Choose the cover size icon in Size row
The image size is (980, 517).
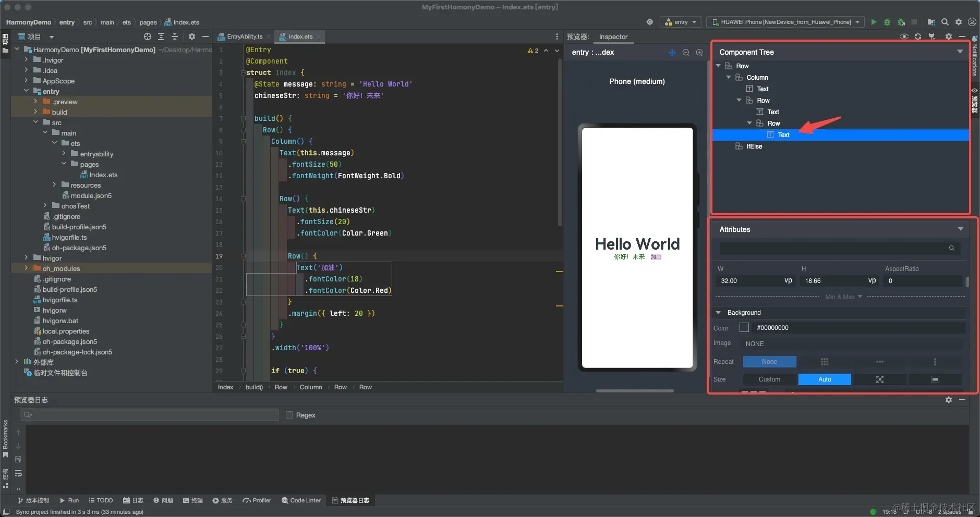(880, 379)
